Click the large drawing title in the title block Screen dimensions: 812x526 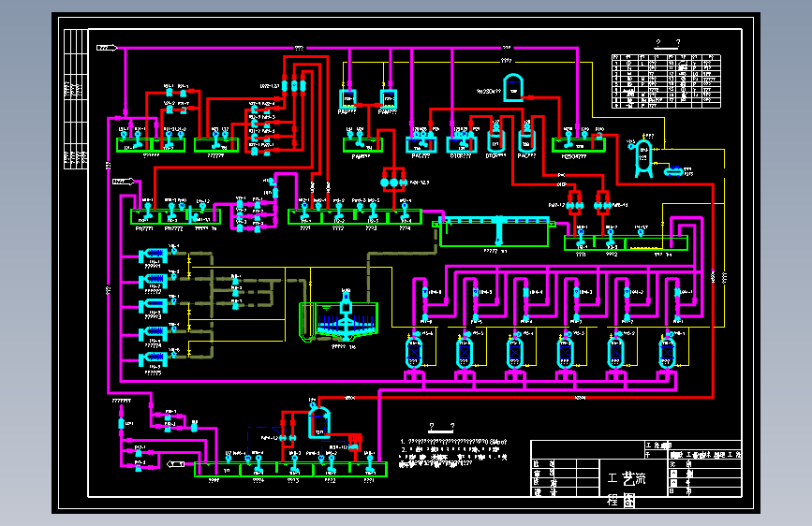tap(627, 489)
